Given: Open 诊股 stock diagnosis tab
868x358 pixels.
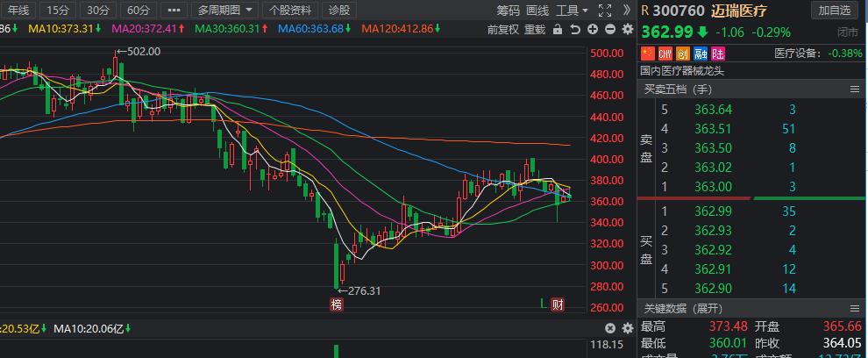Looking at the screenshot, I should click(338, 10).
